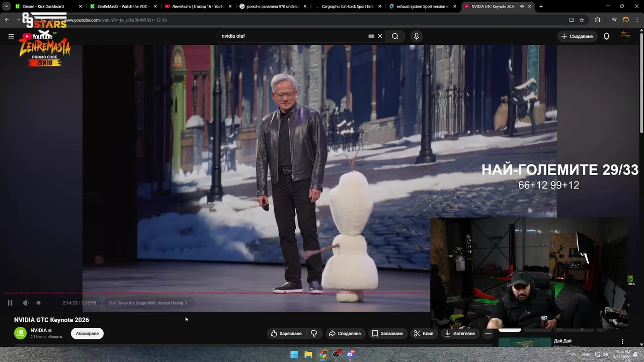This screenshot has width=644, height=362.
Task: Open Chrome three-dot menu
Action: [x=636, y=20]
